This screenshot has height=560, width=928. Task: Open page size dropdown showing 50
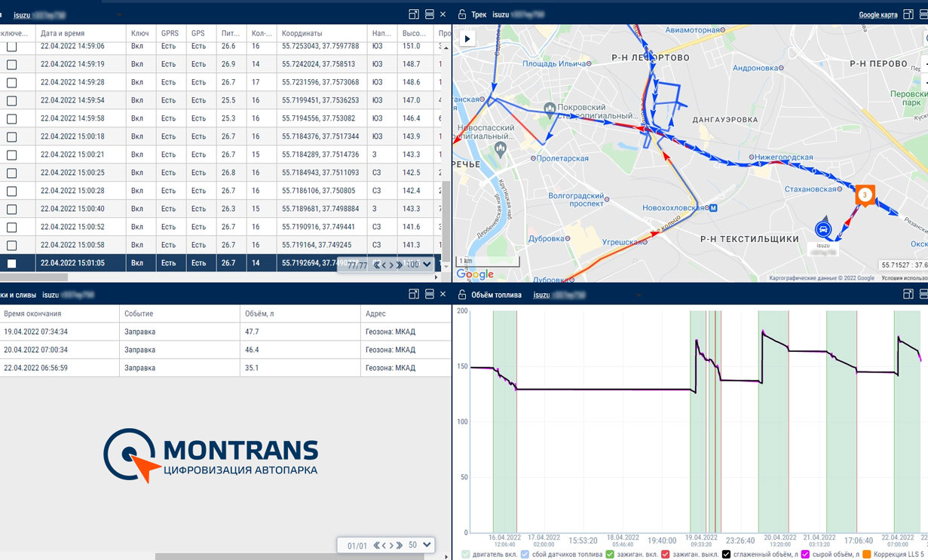(427, 545)
